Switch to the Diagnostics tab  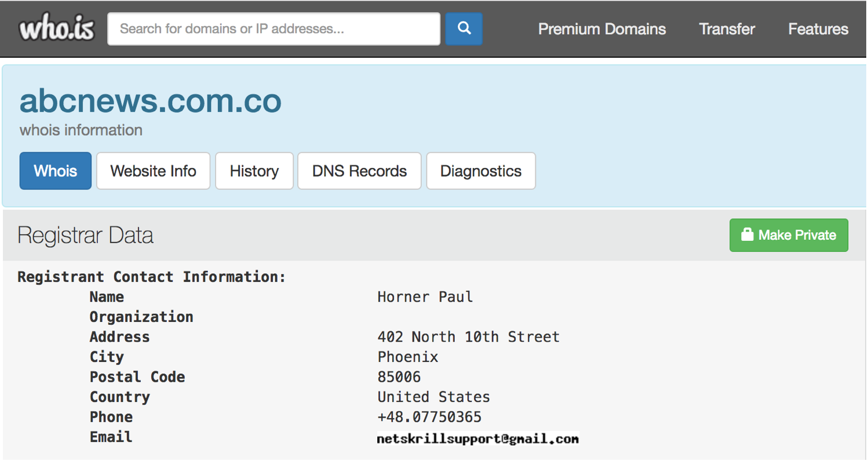pos(480,171)
